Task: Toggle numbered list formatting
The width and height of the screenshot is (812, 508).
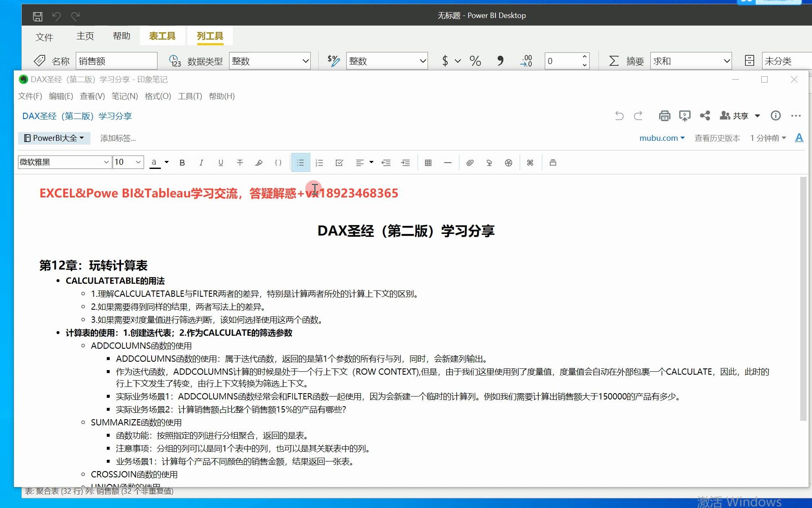Action: [x=320, y=163]
